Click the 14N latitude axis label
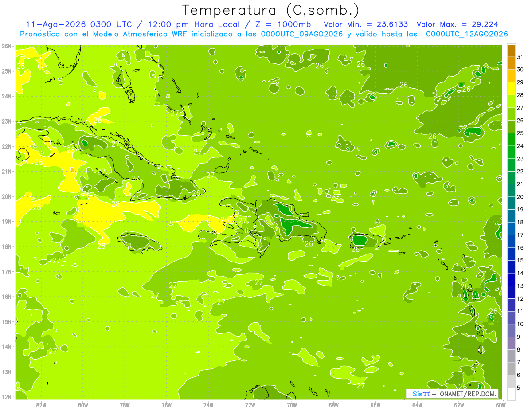 pos(7,347)
